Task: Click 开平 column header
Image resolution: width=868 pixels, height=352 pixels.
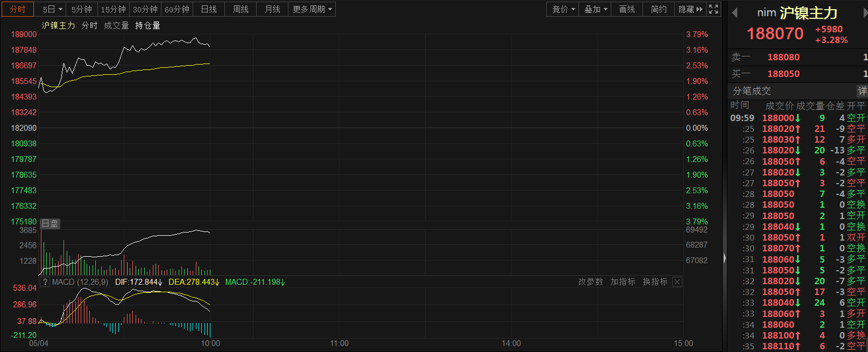Action: [x=856, y=106]
